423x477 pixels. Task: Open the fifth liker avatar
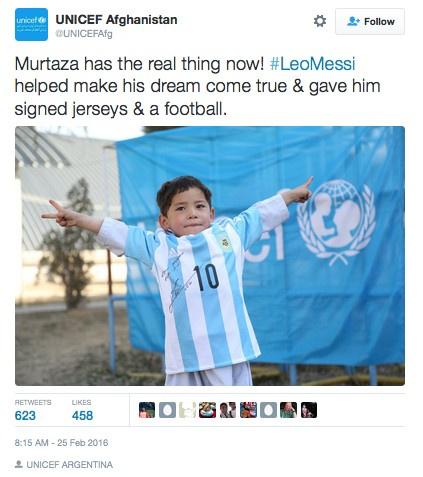tap(228, 410)
